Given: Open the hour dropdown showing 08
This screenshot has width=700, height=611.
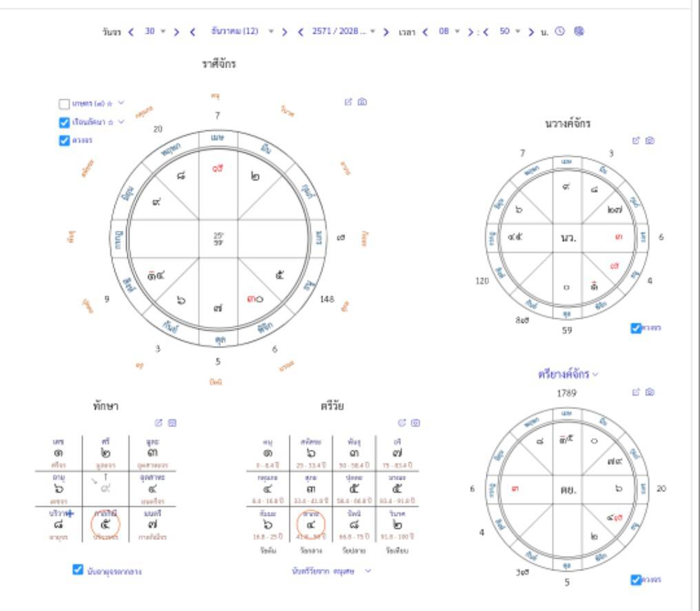Looking at the screenshot, I should coord(449,31).
